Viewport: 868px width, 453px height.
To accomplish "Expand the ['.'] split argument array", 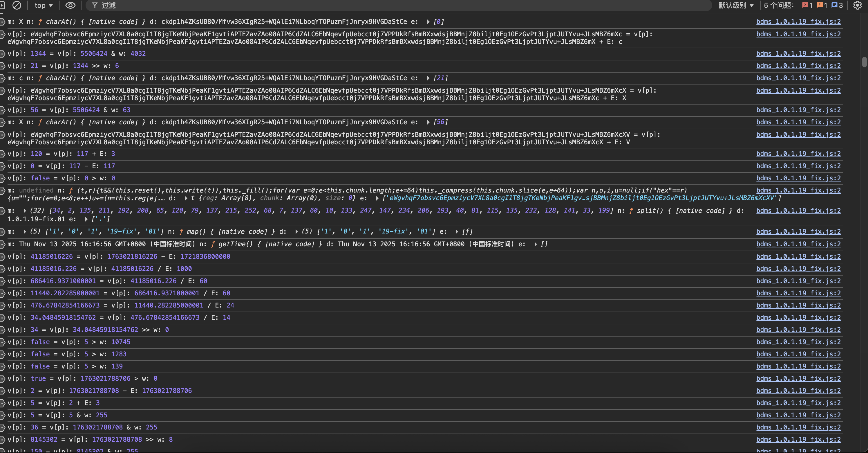I will pyautogui.click(x=87, y=219).
